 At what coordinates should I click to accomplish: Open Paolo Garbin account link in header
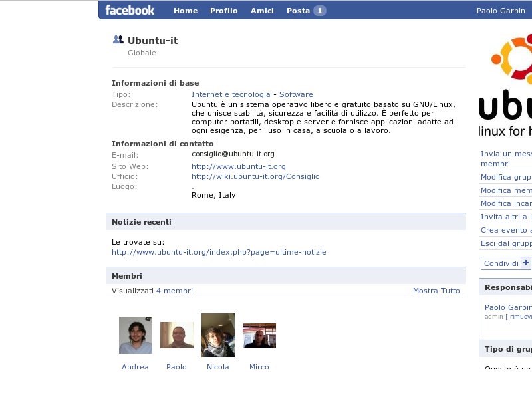coord(501,11)
